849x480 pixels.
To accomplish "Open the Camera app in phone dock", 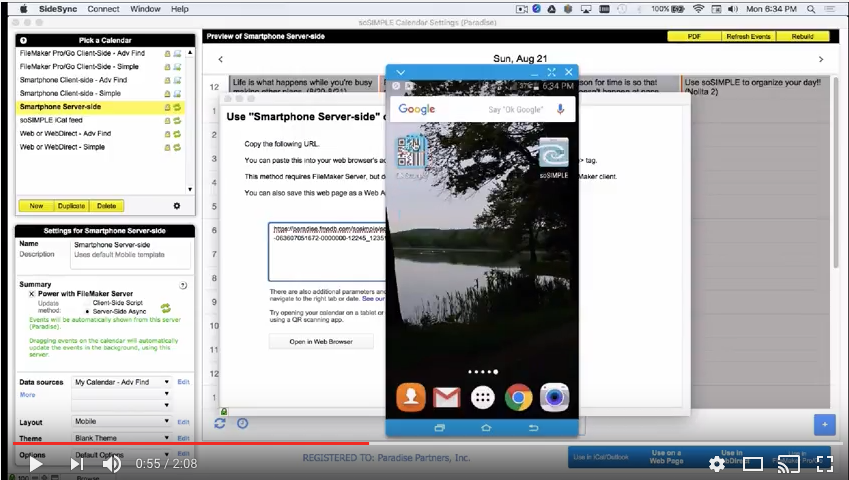I will point(554,398).
